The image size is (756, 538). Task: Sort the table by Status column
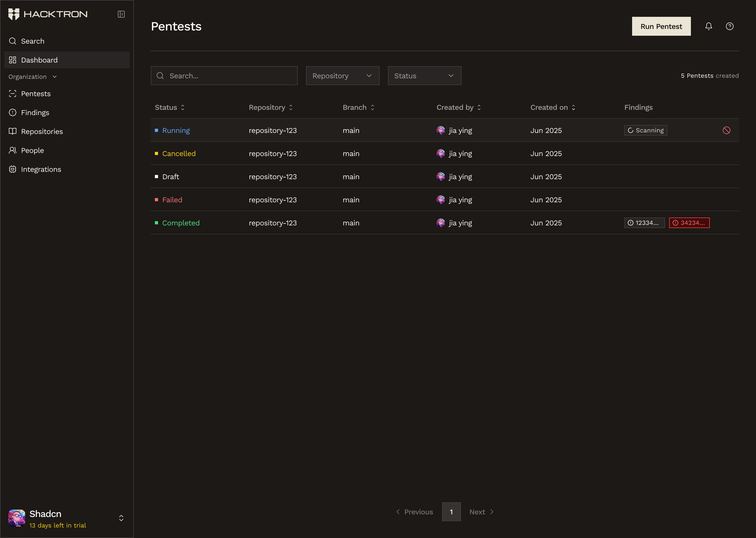coord(170,107)
